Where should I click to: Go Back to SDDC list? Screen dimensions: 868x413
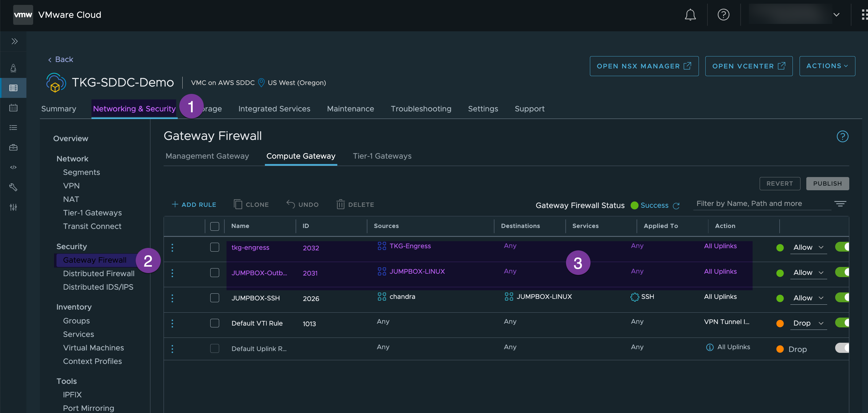coord(60,60)
